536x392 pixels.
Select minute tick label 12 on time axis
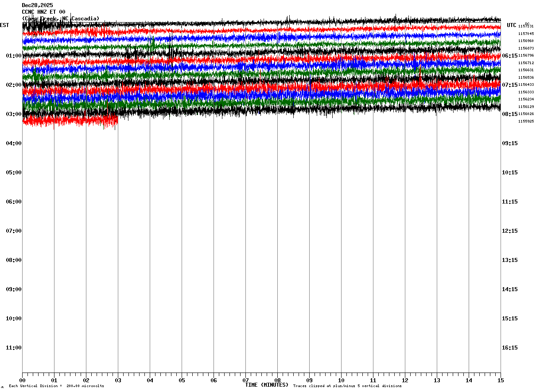(x=405, y=380)
